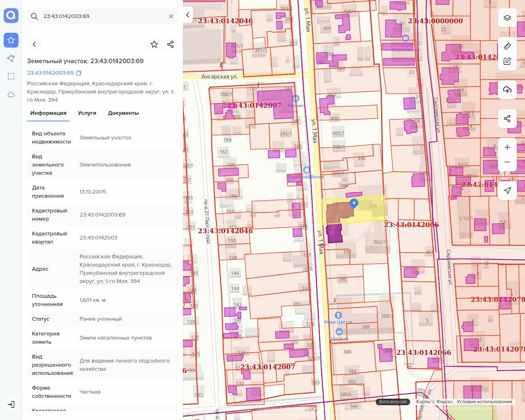Click the Ангарская ул. street label
This screenshot has height=420, width=525.
coord(220,77)
